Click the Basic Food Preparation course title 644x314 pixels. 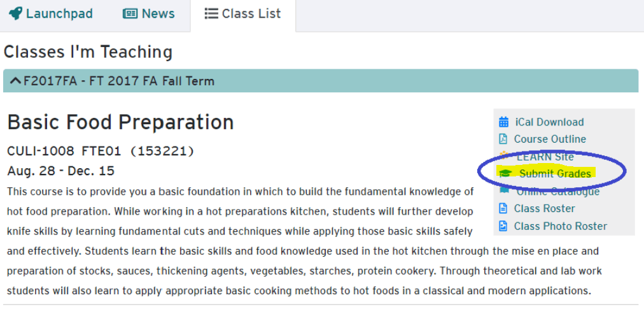tap(120, 122)
